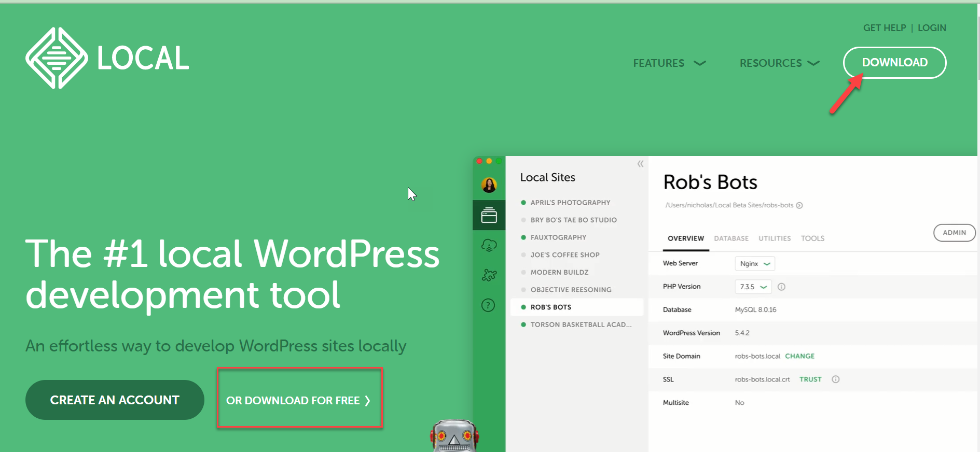Click the DOWNLOAD button in header
The width and height of the screenshot is (980, 452).
pos(894,63)
